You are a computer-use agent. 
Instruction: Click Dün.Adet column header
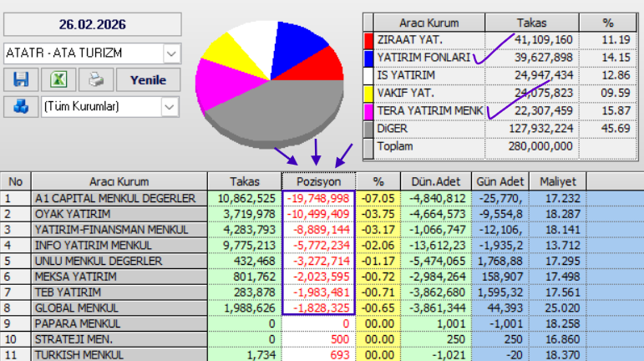[x=436, y=181]
